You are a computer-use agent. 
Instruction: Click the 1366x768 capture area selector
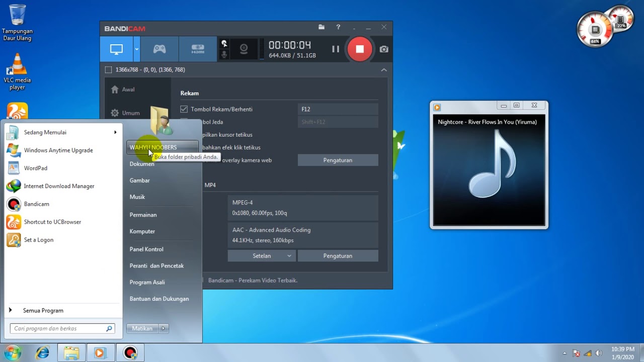point(145,70)
